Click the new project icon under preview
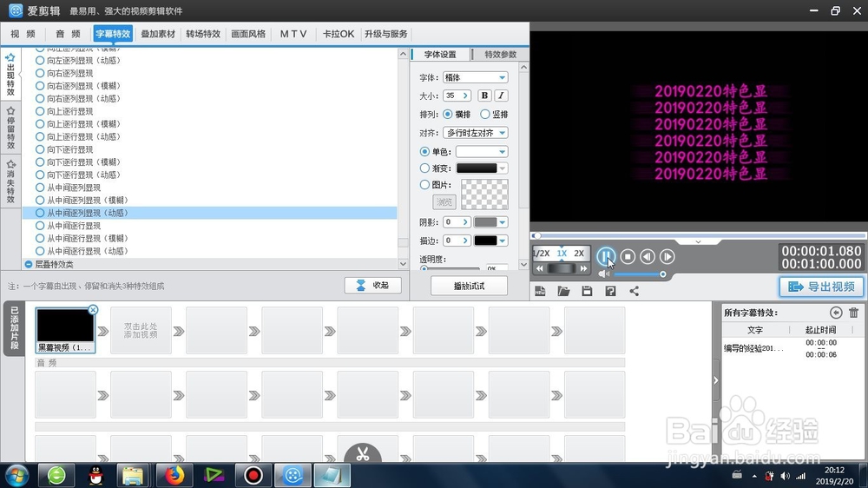 click(x=540, y=291)
